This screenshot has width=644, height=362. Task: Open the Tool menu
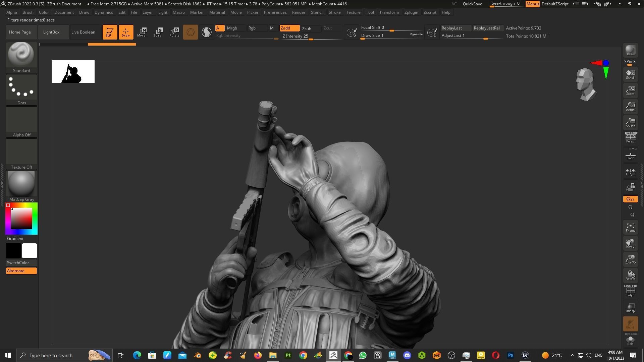click(370, 12)
